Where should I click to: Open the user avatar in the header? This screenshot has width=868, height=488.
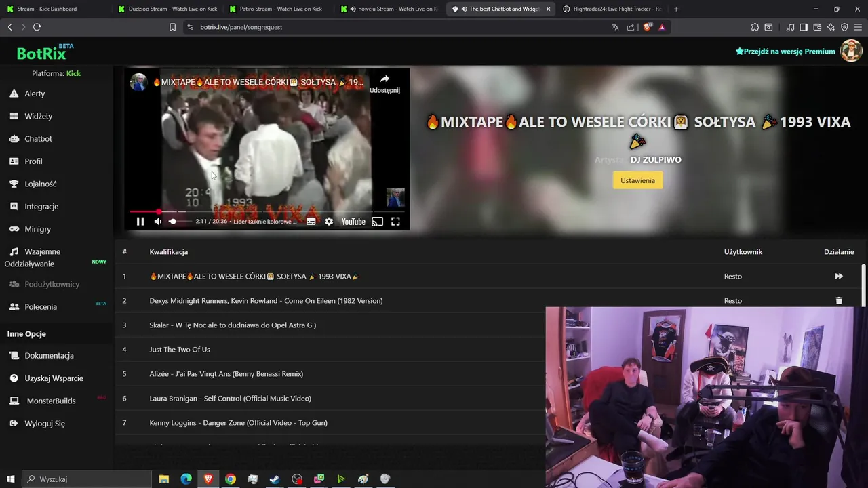tap(850, 51)
